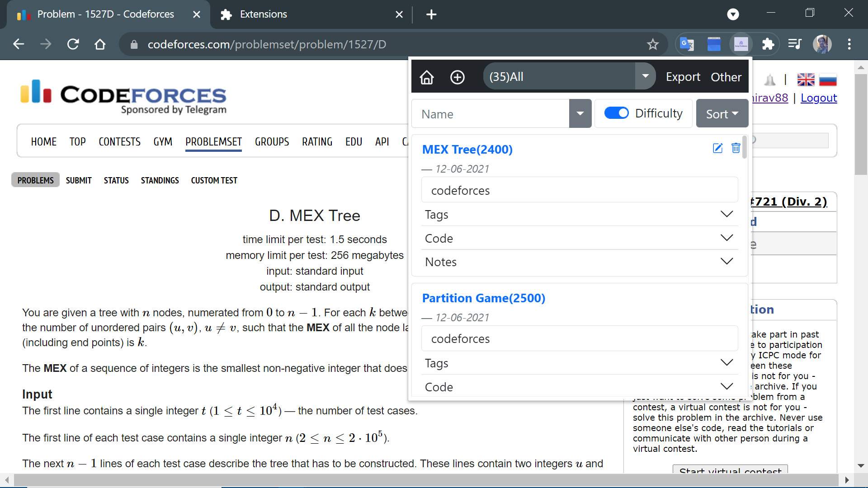The width and height of the screenshot is (868, 488).
Task: Click the add problem plus icon
Action: pyautogui.click(x=457, y=77)
